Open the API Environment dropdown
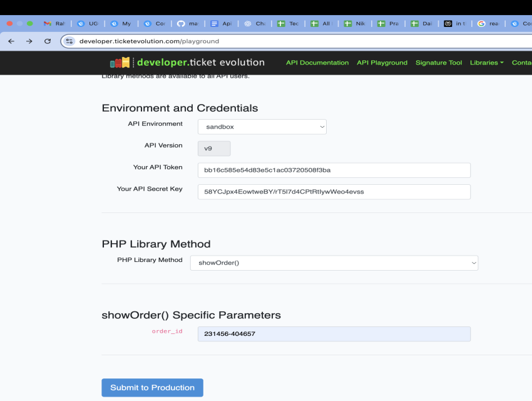Image resolution: width=532 pixels, height=401 pixels. (262, 127)
